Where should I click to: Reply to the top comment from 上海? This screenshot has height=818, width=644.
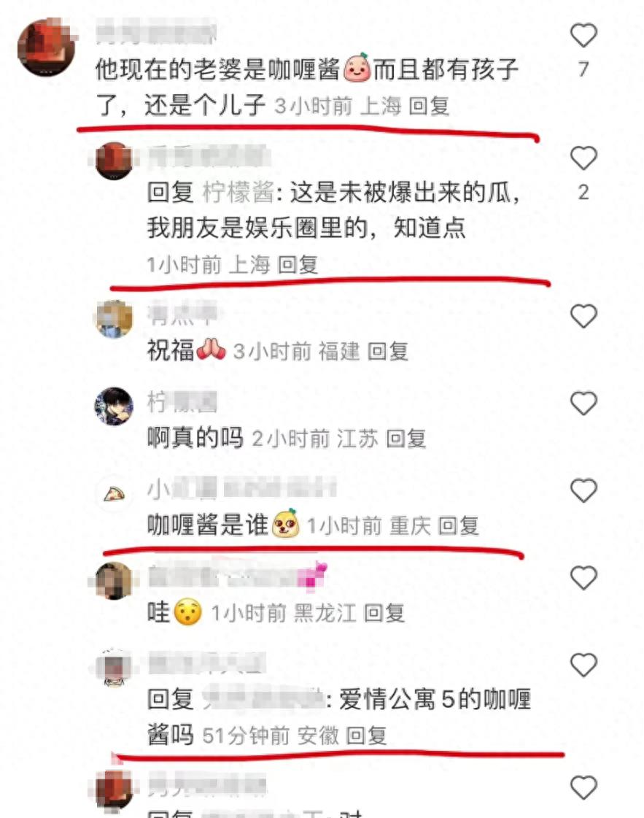429,106
